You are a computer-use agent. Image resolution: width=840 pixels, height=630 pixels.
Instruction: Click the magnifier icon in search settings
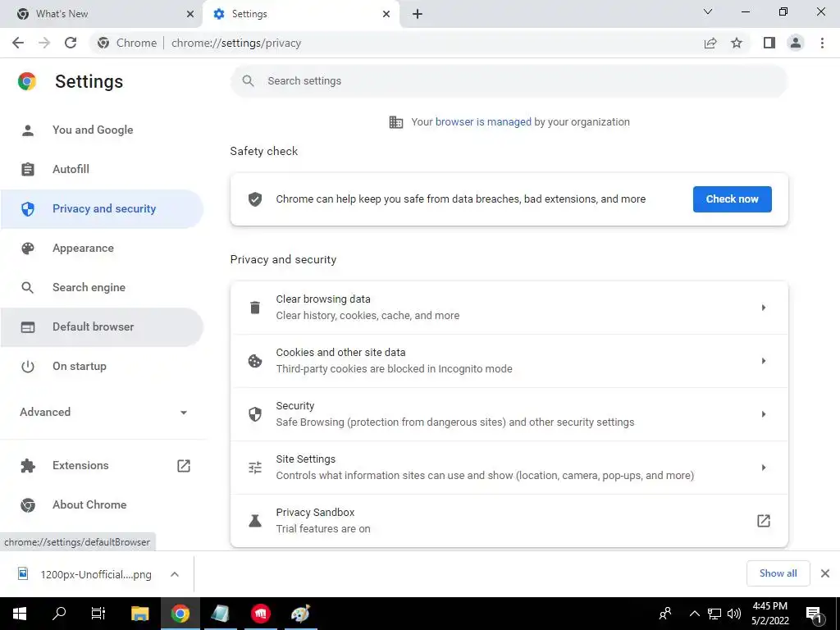248,81
